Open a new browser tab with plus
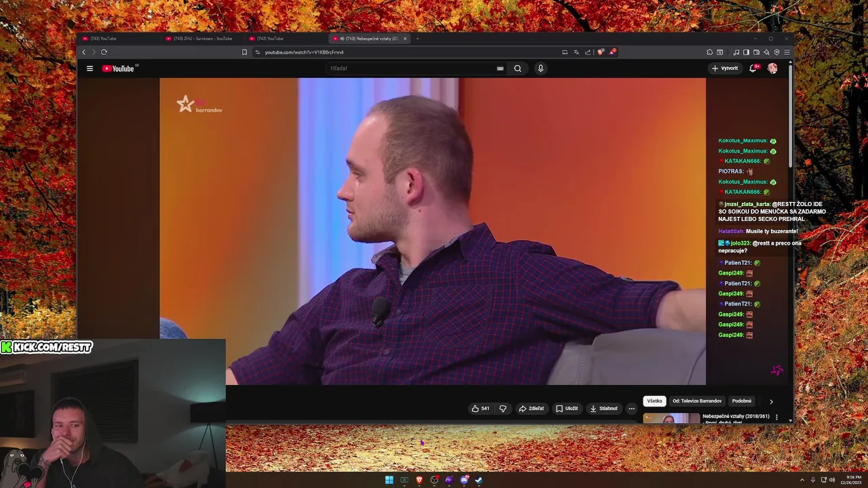Screen dimensions: 868x488 [418, 39]
